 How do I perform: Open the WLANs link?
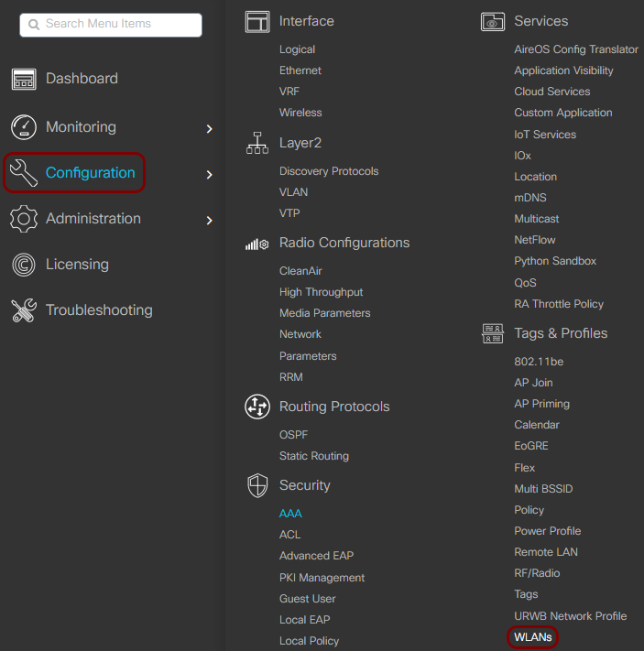[532, 637]
